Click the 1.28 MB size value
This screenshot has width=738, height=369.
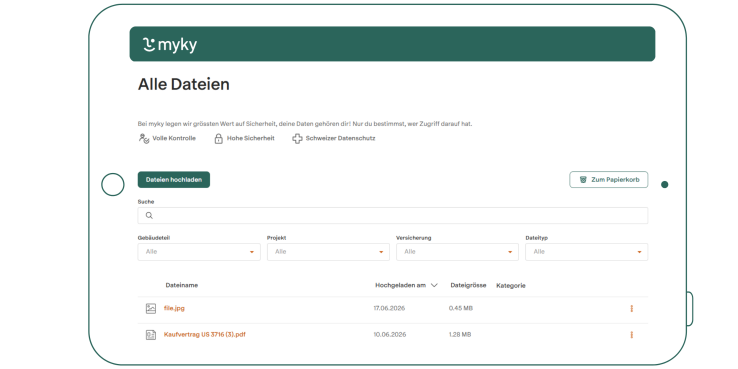pos(460,335)
